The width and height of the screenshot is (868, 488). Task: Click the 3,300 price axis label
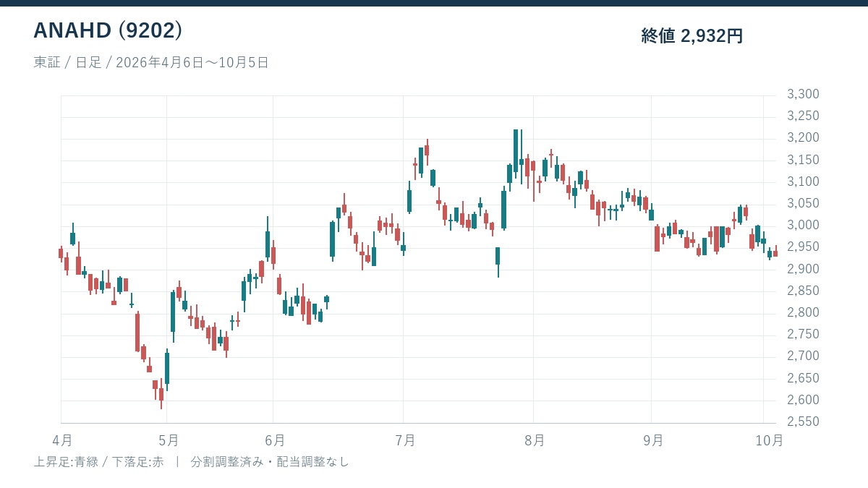tap(803, 95)
